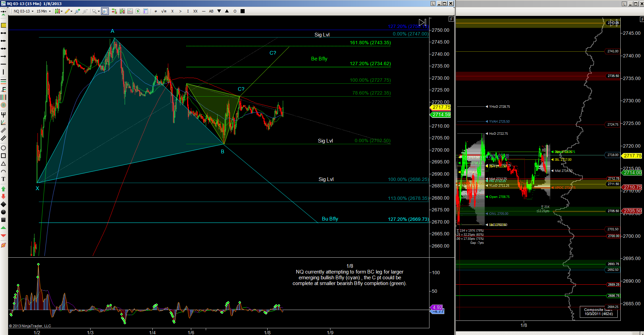Select the Ellipse drawing tool

point(3,148)
